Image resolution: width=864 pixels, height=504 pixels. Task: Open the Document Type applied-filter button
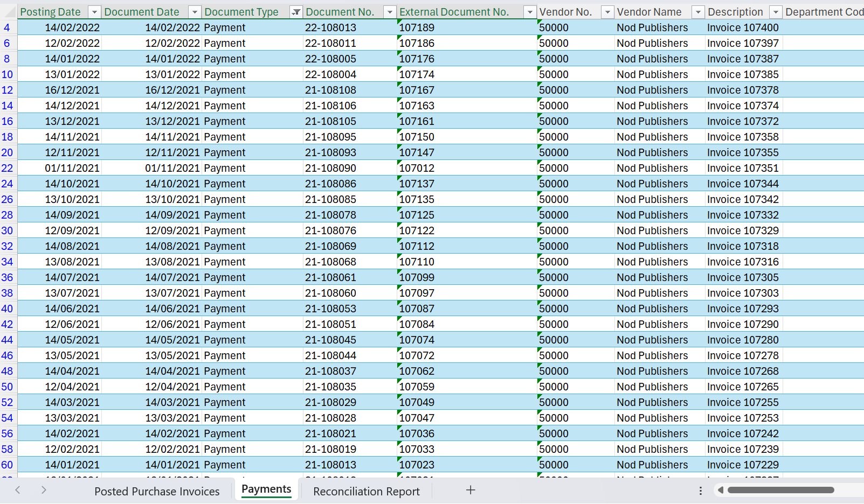coord(296,12)
